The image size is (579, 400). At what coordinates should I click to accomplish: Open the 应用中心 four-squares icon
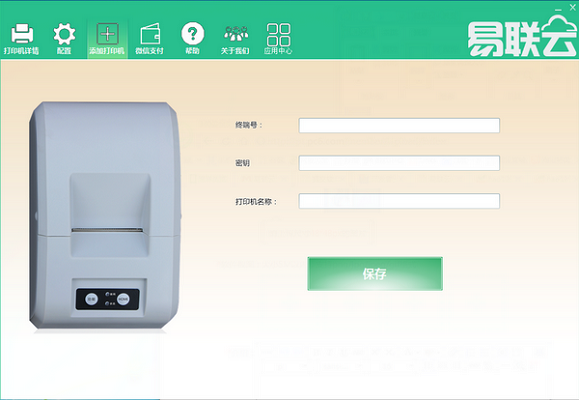[x=278, y=34]
